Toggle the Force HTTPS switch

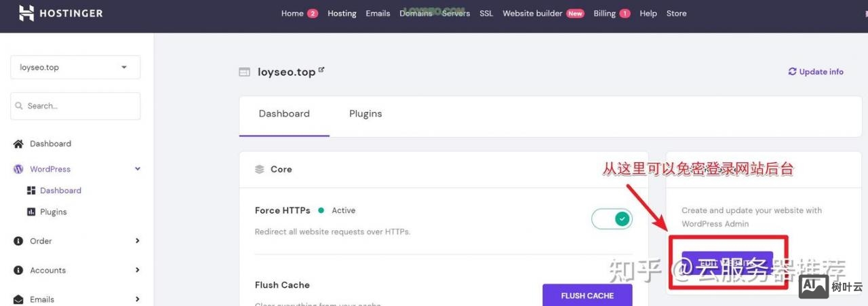pos(612,219)
